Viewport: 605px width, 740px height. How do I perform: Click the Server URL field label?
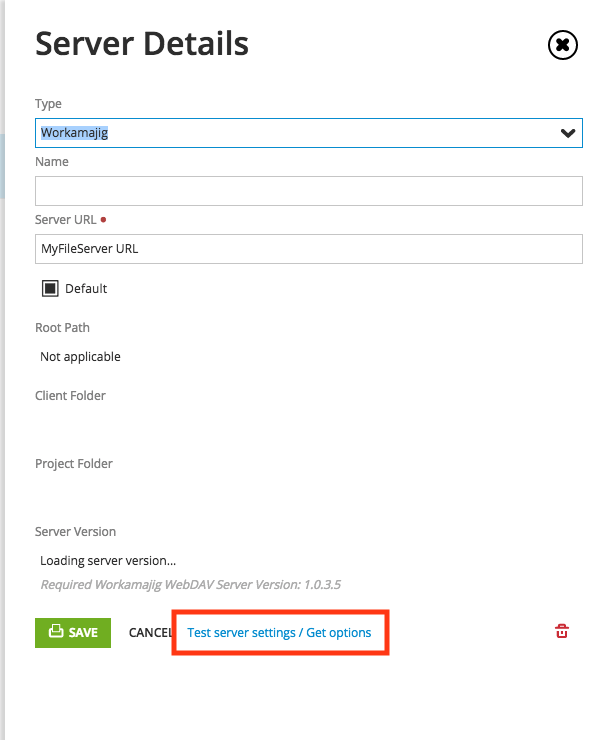66,220
